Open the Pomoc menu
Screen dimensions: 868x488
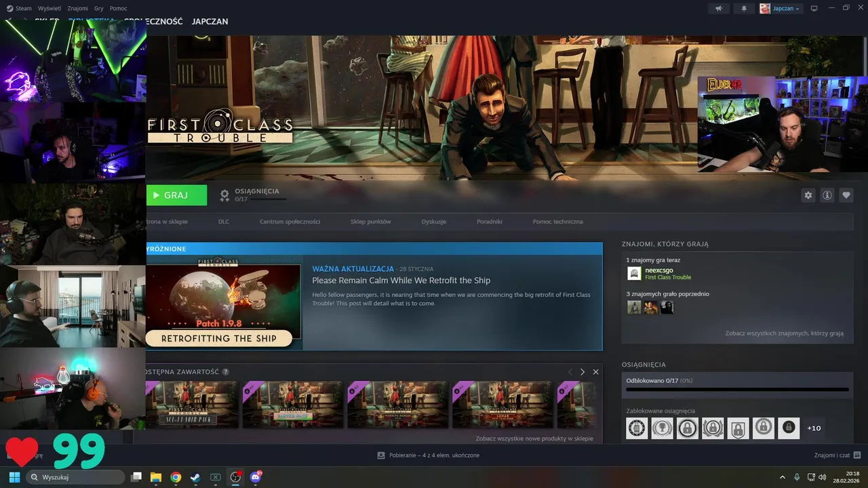(118, 8)
